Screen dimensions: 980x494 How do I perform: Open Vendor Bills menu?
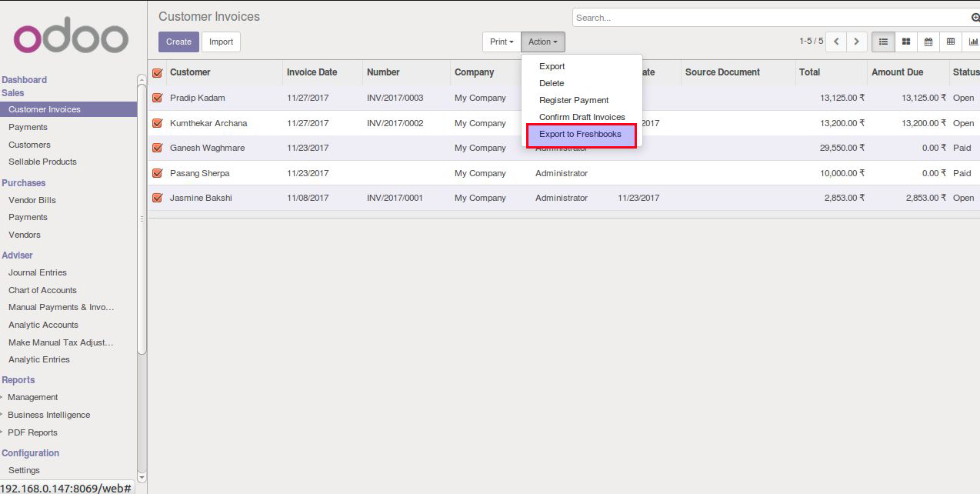pyautogui.click(x=32, y=200)
